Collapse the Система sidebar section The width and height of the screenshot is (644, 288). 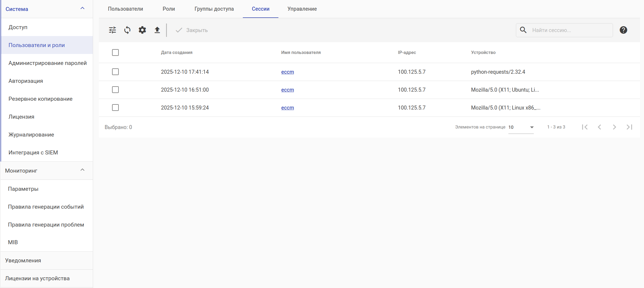(82, 9)
